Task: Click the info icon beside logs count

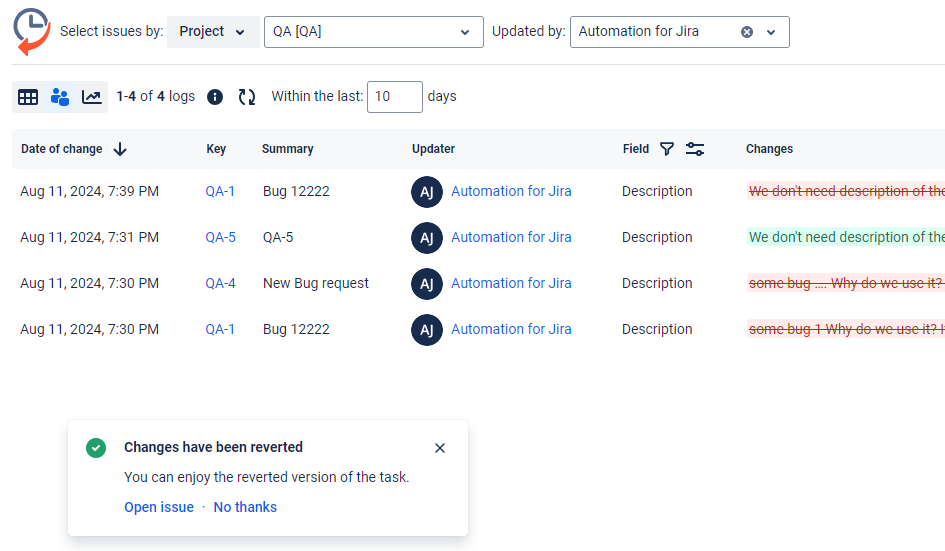Action: (x=215, y=97)
